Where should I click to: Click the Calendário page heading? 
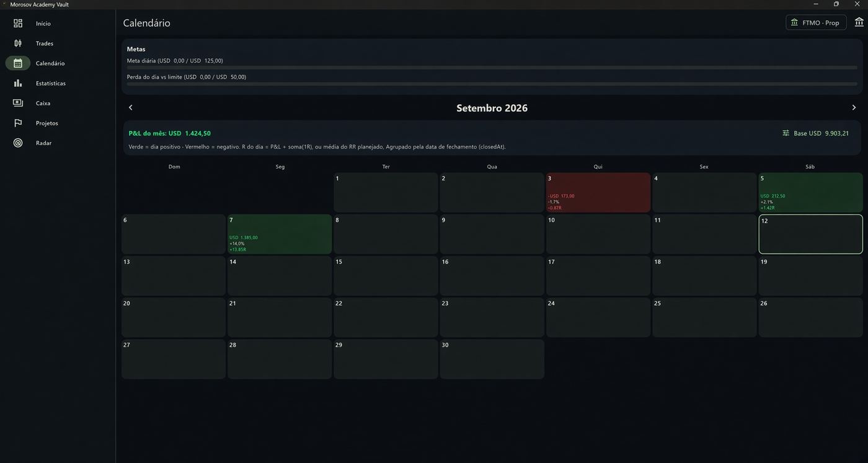click(146, 23)
